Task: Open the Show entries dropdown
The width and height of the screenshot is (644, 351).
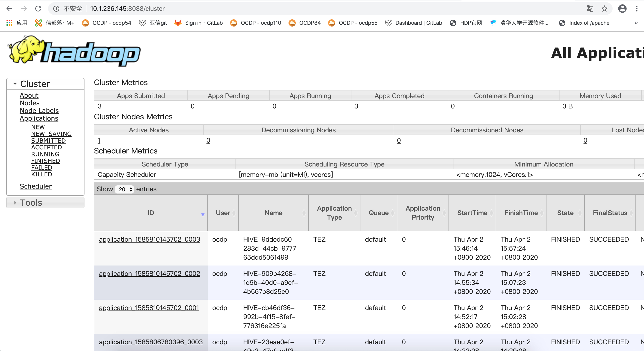Action: (x=124, y=189)
